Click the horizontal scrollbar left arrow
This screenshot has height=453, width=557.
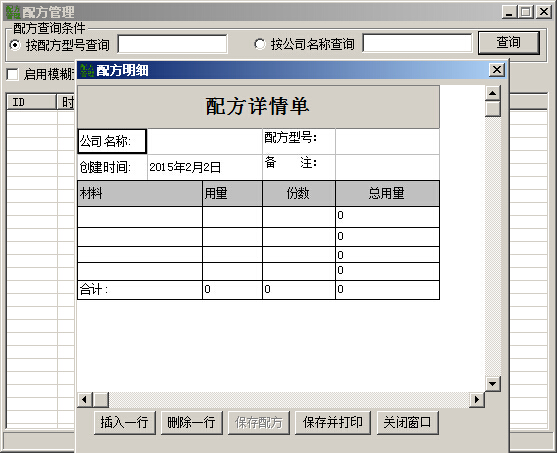click(85, 400)
